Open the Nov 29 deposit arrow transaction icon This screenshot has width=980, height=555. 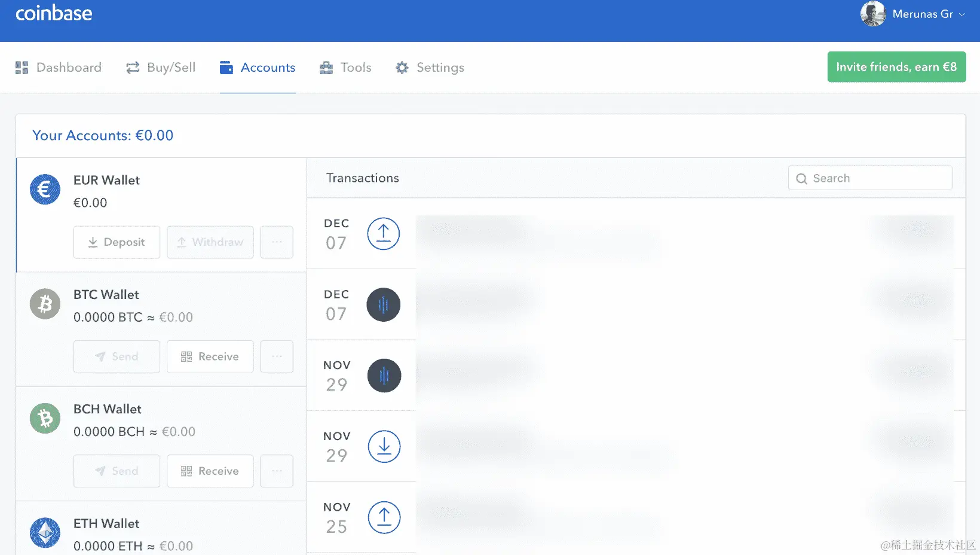pos(384,447)
